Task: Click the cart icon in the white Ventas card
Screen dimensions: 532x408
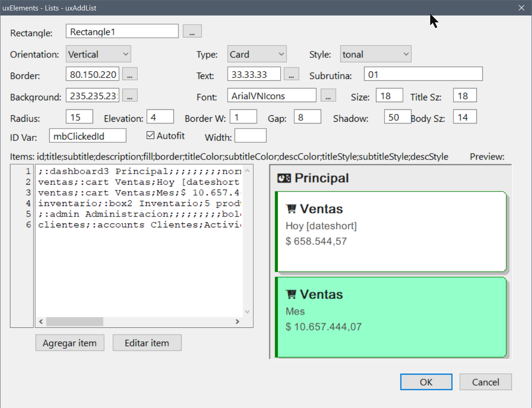Action: 291,209
